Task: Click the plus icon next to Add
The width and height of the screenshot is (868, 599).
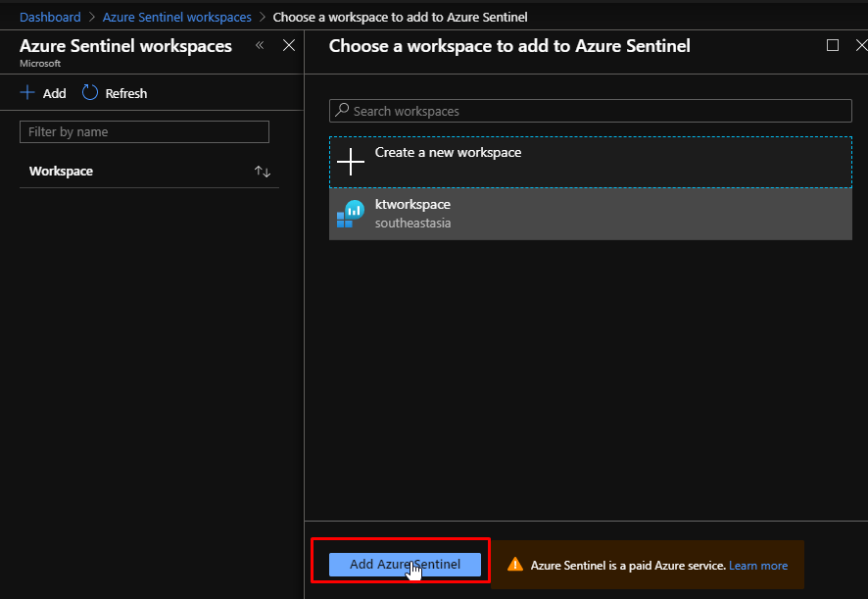Action: [x=27, y=93]
